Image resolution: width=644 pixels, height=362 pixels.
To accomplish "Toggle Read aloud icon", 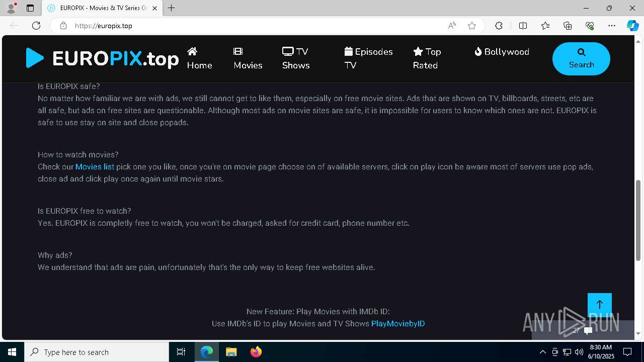I will [452, 26].
